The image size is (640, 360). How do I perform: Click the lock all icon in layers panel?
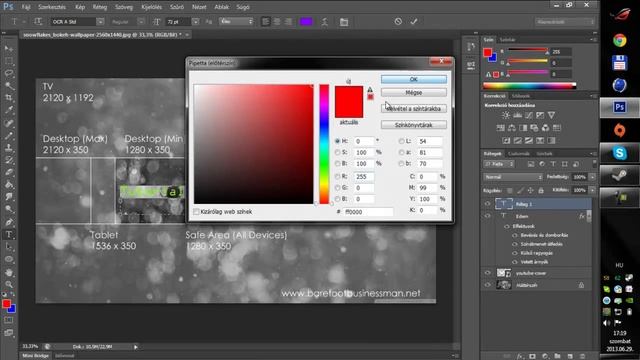click(541, 191)
